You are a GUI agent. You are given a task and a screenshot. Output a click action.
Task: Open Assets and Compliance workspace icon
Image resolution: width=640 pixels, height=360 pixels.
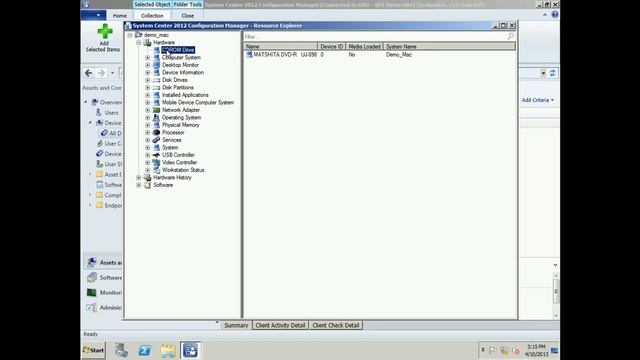point(92,262)
